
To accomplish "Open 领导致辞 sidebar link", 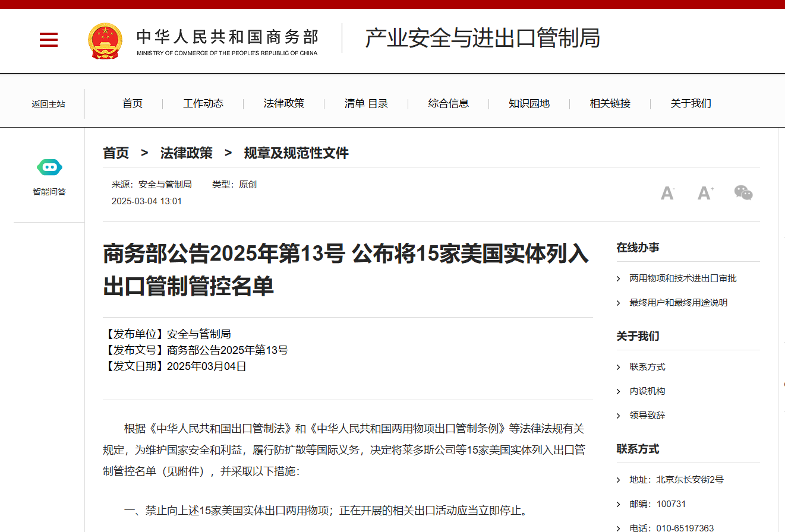I will point(647,416).
